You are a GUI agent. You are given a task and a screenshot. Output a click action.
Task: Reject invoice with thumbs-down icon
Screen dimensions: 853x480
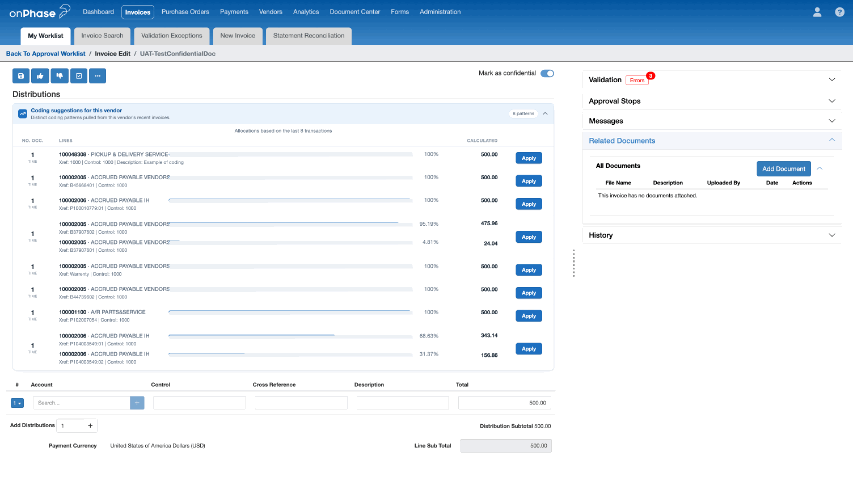[59, 76]
